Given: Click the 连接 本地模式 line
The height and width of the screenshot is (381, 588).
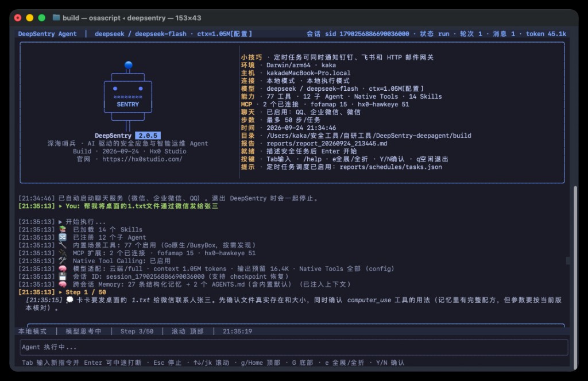Looking at the screenshot, I should (295, 80).
